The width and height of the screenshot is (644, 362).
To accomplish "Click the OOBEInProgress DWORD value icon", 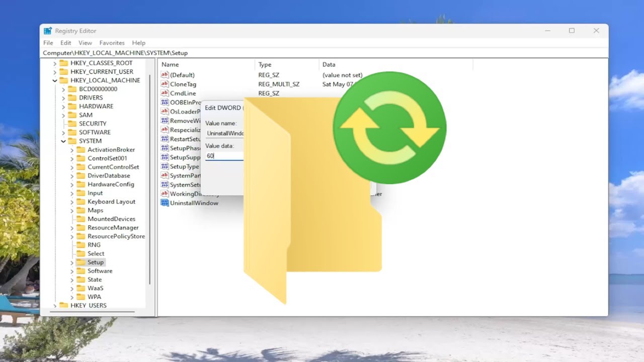I will click(165, 102).
